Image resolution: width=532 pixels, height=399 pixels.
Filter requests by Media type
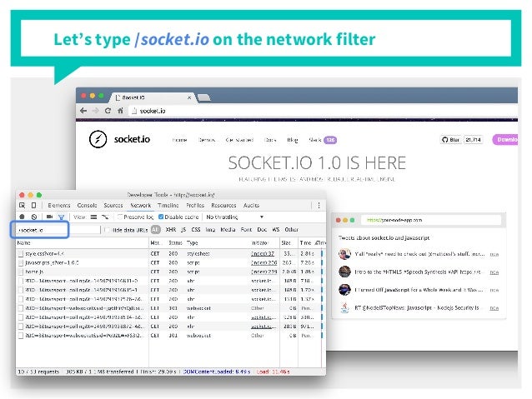pyautogui.click(x=228, y=230)
